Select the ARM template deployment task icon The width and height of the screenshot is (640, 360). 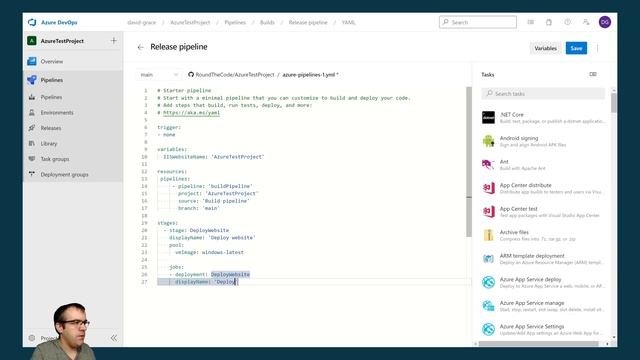488,259
